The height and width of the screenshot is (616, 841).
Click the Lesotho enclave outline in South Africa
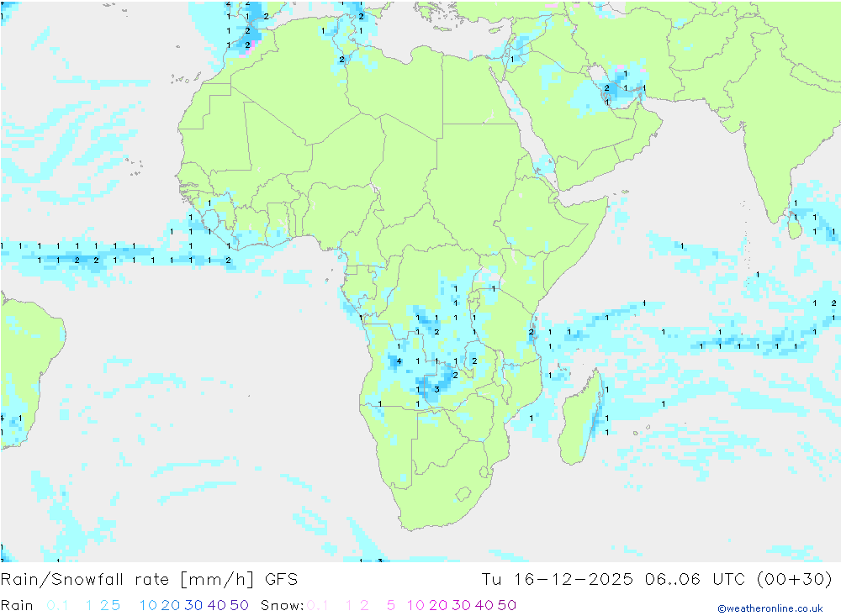click(463, 494)
